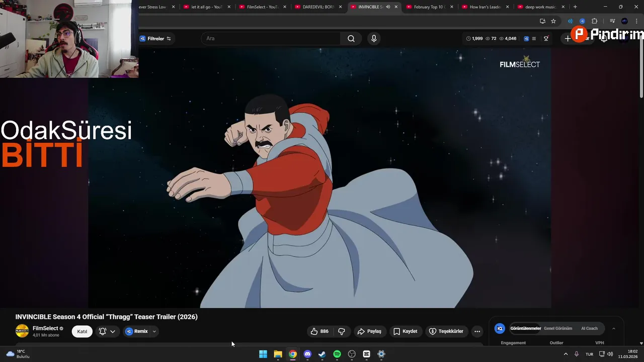Open the Chrome extensions puzzle icon
This screenshot has width=644, height=362.
(594, 21)
